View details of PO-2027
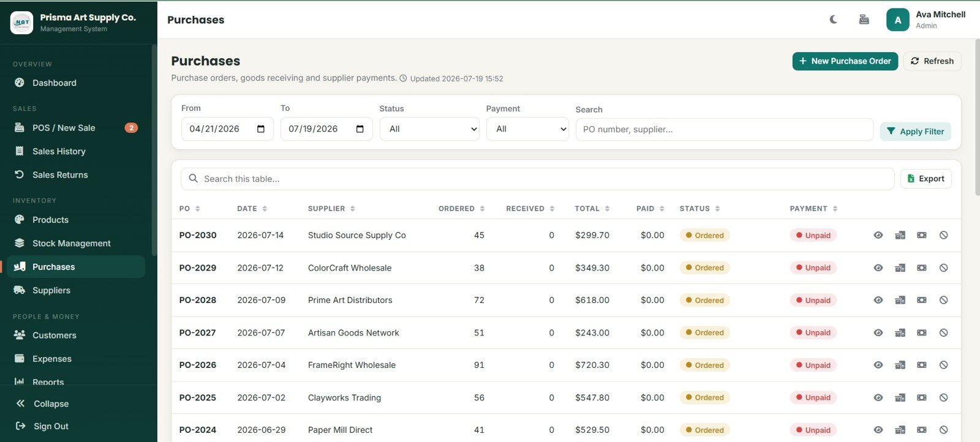 click(878, 332)
